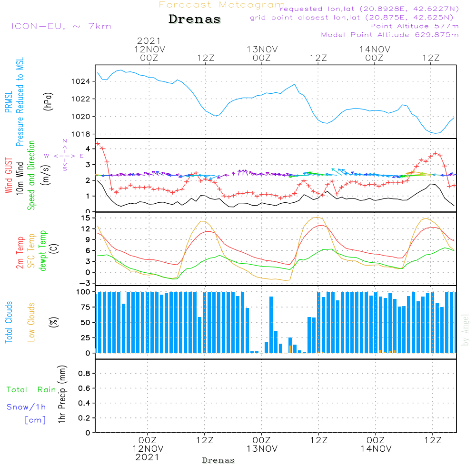This screenshot has width=476, height=476.
Task: Click the 'Total Clouds' blue label
Action: click(9, 322)
